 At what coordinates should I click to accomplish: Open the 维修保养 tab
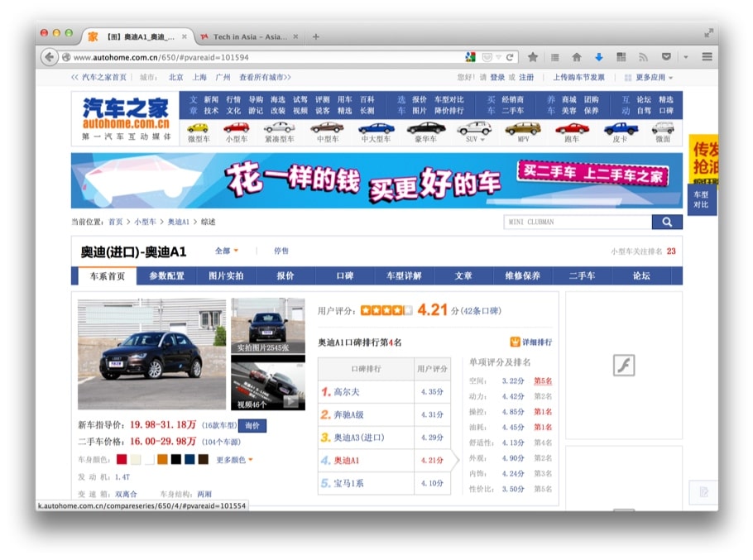pyautogui.click(x=523, y=276)
